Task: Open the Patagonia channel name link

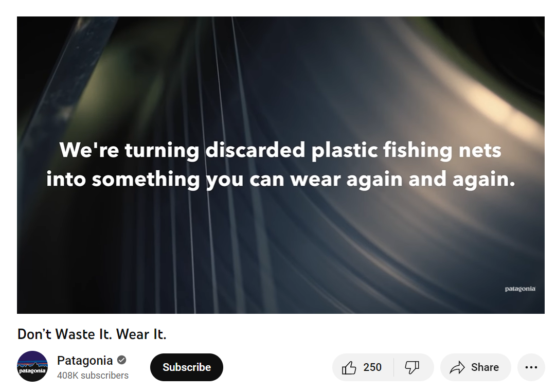Action: click(x=85, y=361)
